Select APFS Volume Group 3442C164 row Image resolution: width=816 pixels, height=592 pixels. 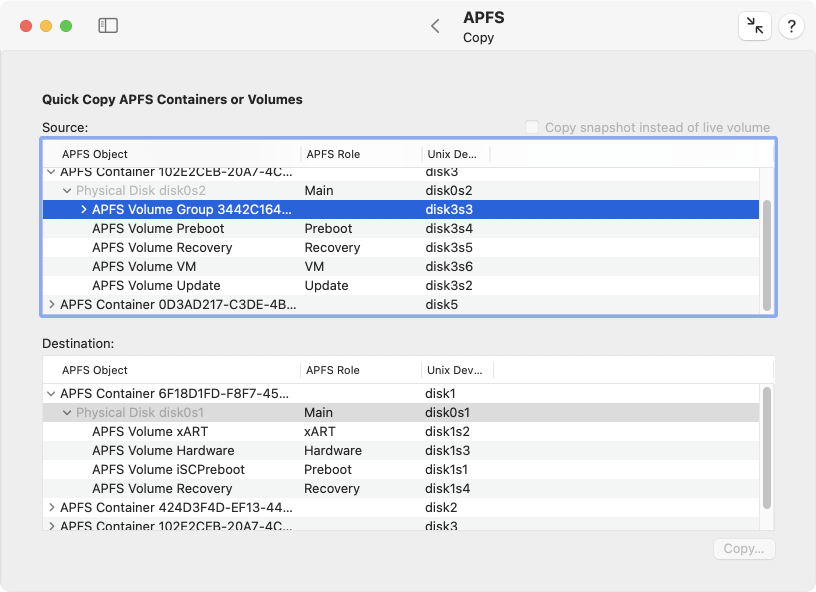click(401, 209)
